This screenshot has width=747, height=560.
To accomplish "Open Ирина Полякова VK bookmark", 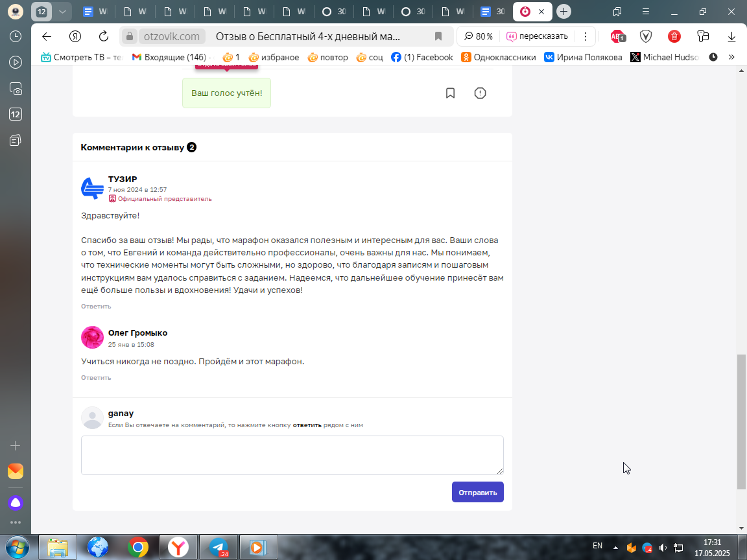I will pyautogui.click(x=583, y=57).
